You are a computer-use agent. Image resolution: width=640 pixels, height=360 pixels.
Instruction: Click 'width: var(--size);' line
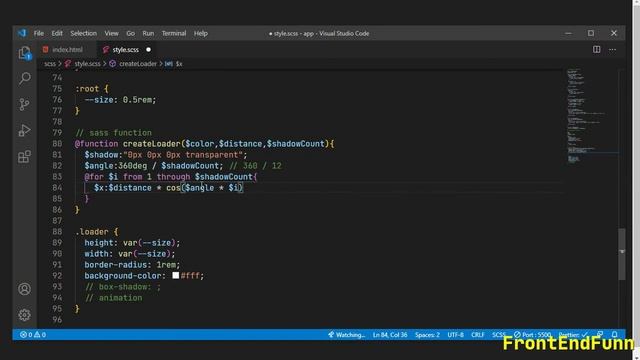click(x=130, y=254)
